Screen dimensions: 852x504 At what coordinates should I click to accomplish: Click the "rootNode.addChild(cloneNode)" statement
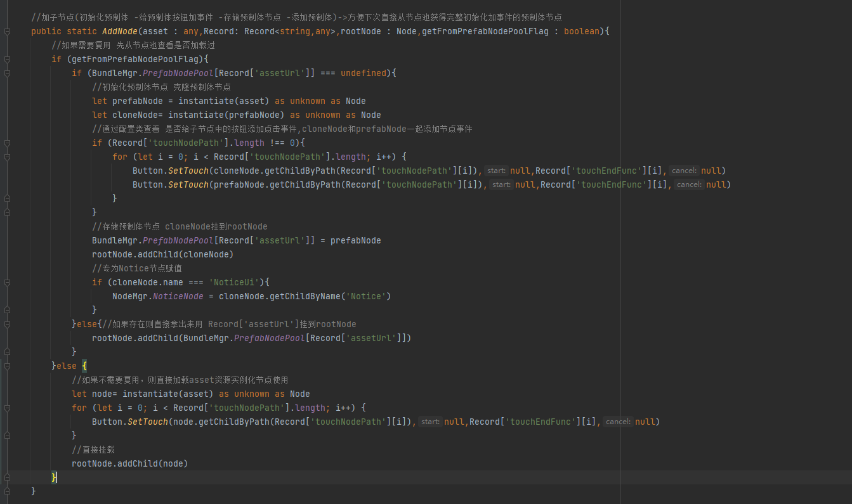click(163, 254)
